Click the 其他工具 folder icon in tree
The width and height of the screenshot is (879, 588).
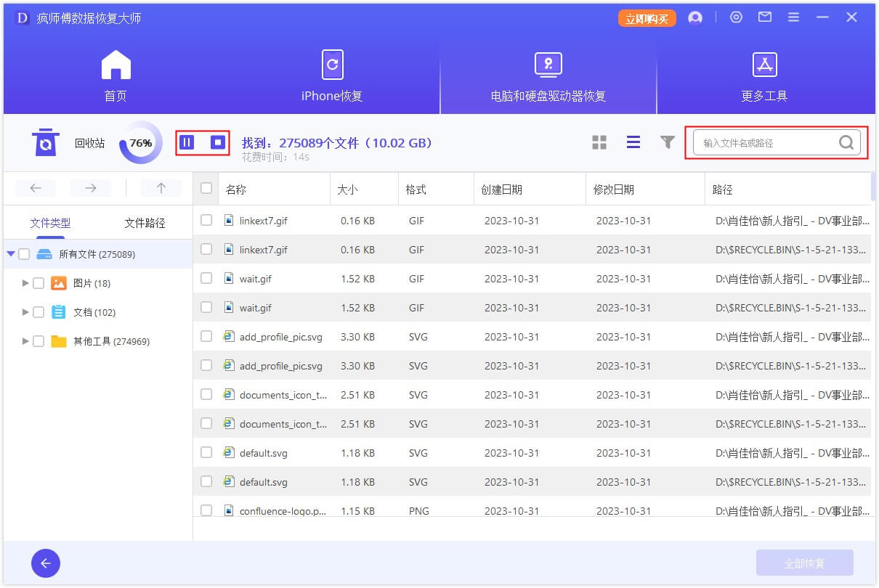tap(59, 341)
